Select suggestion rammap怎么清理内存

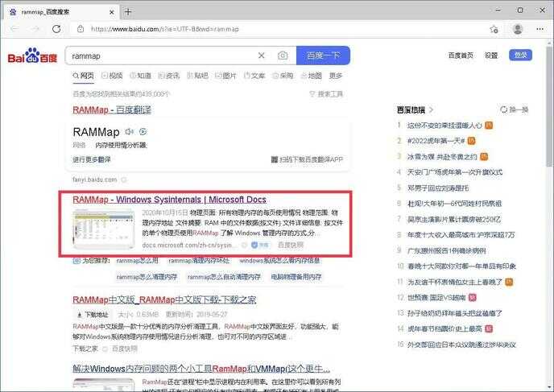click(x=147, y=277)
